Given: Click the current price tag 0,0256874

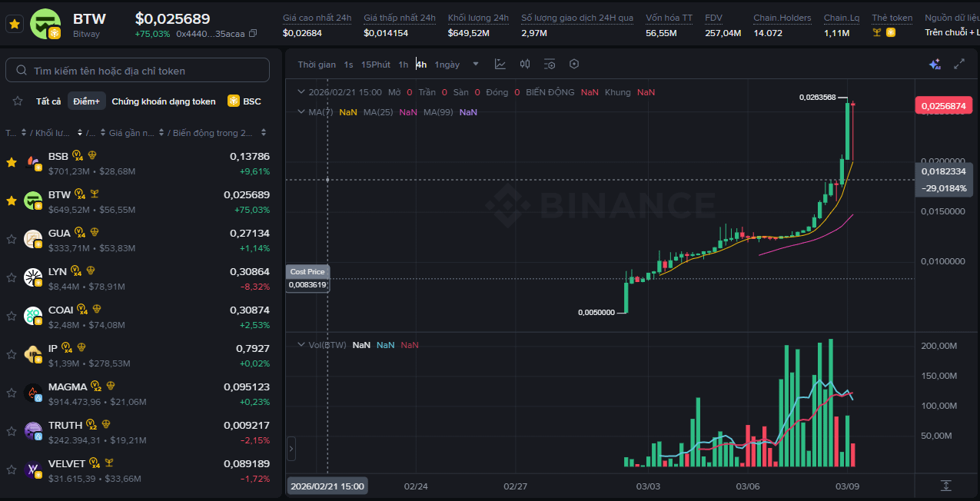Looking at the screenshot, I should (943, 107).
